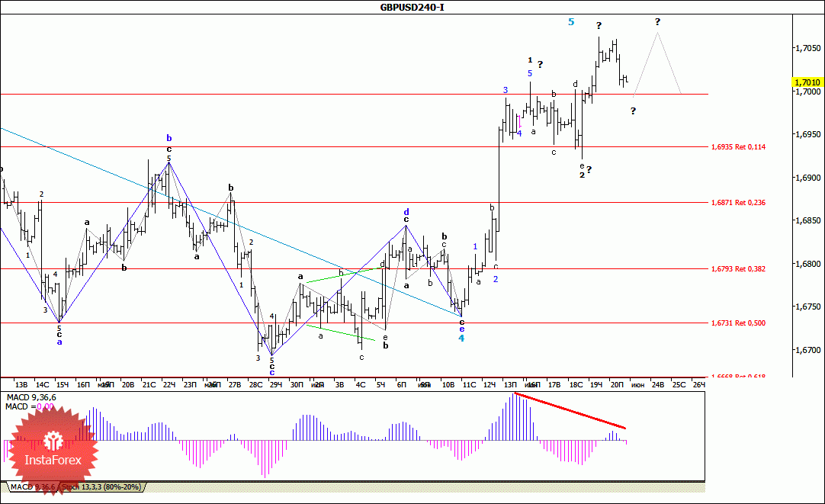Select the light blue descending trend line
Screen dimensions: 825x504
[230, 221]
